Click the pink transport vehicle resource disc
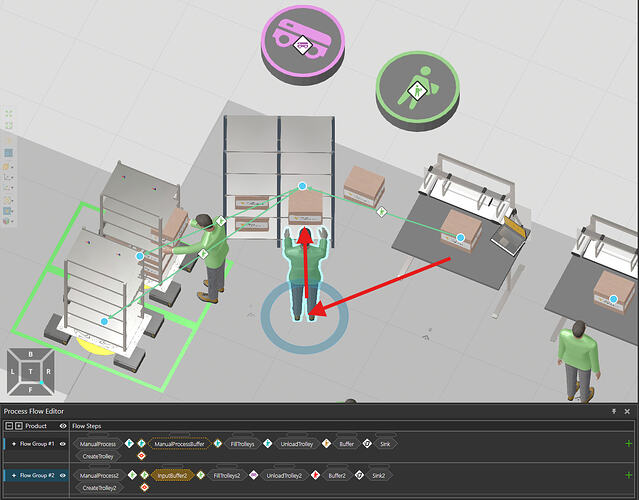Viewport: 639px width, 500px height. pyautogui.click(x=303, y=45)
